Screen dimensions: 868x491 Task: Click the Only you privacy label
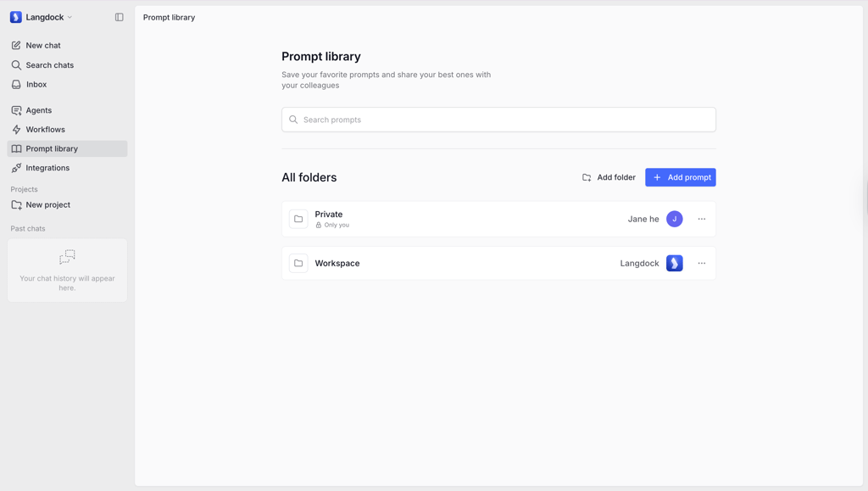click(x=337, y=226)
